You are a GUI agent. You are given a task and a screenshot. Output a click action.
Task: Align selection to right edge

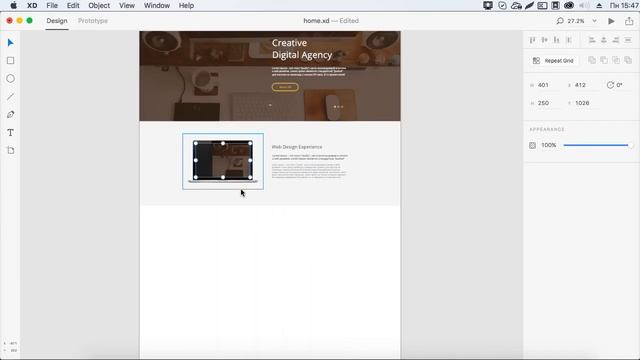[616, 40]
